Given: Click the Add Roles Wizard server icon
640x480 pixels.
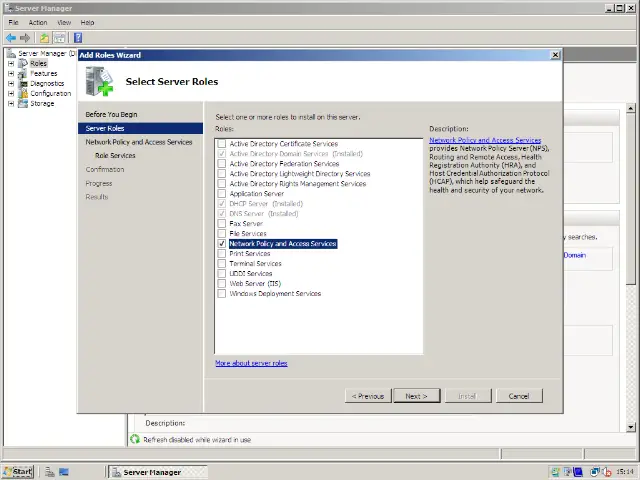Looking at the screenshot, I should 99,81.
